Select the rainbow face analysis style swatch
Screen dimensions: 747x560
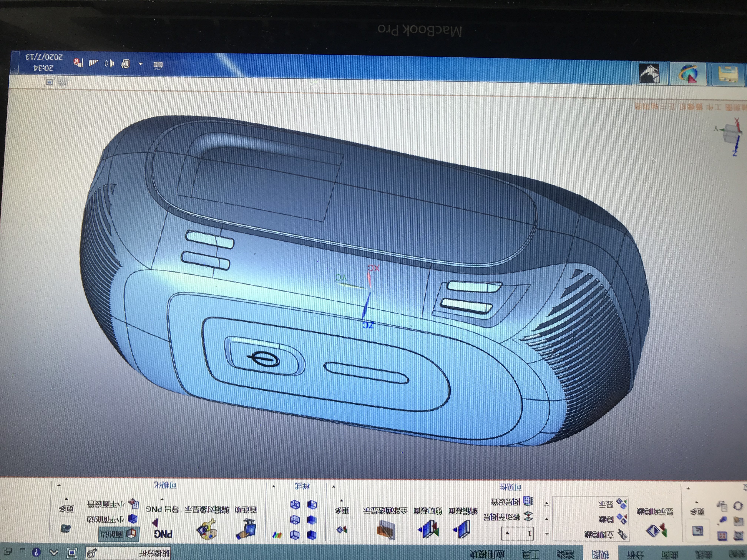[277, 535]
